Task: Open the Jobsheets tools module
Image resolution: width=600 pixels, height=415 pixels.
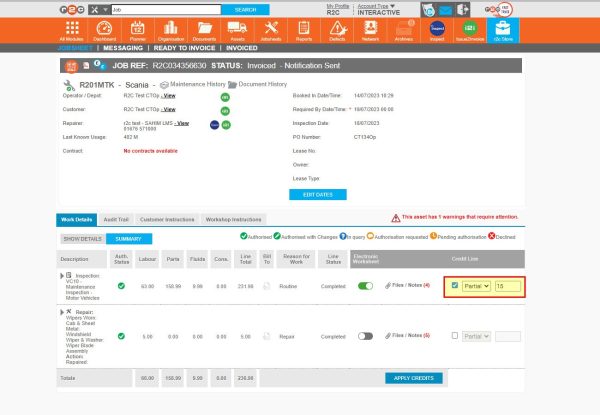Action: (x=271, y=31)
